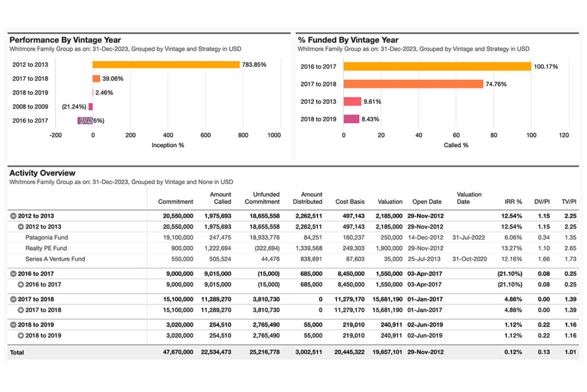Select the Patagonia Fund row

click(46, 237)
